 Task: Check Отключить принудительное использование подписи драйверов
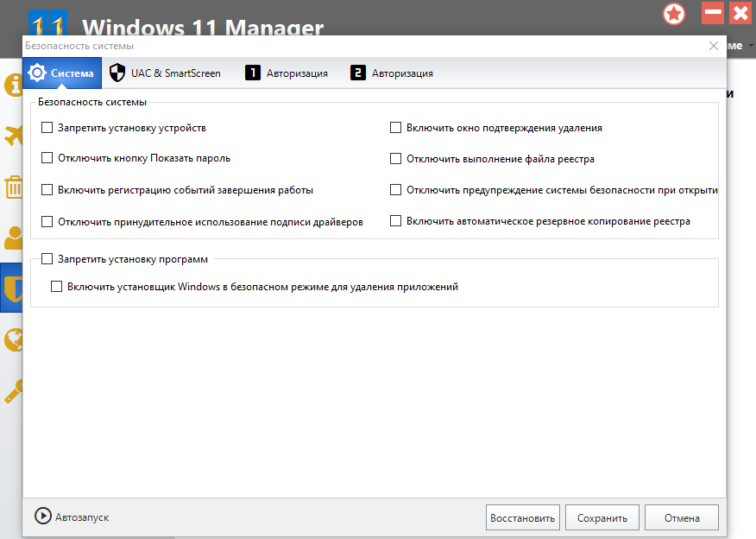click(47, 221)
